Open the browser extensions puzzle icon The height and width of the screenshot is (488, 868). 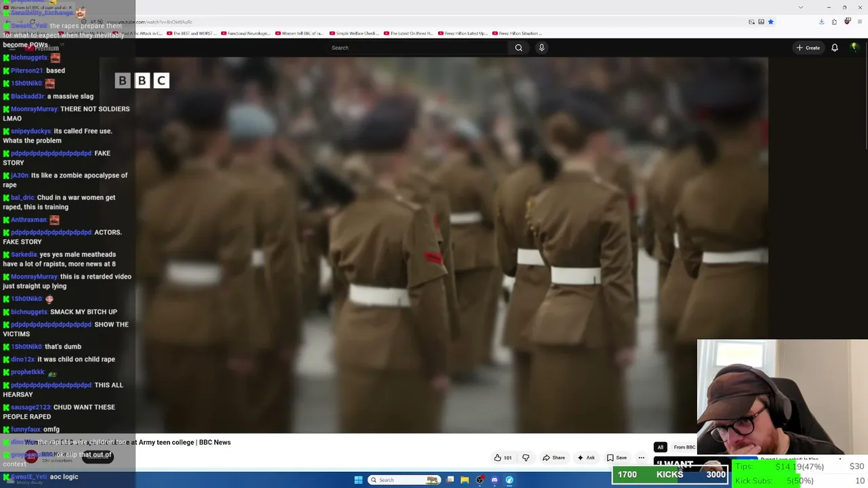(834, 22)
